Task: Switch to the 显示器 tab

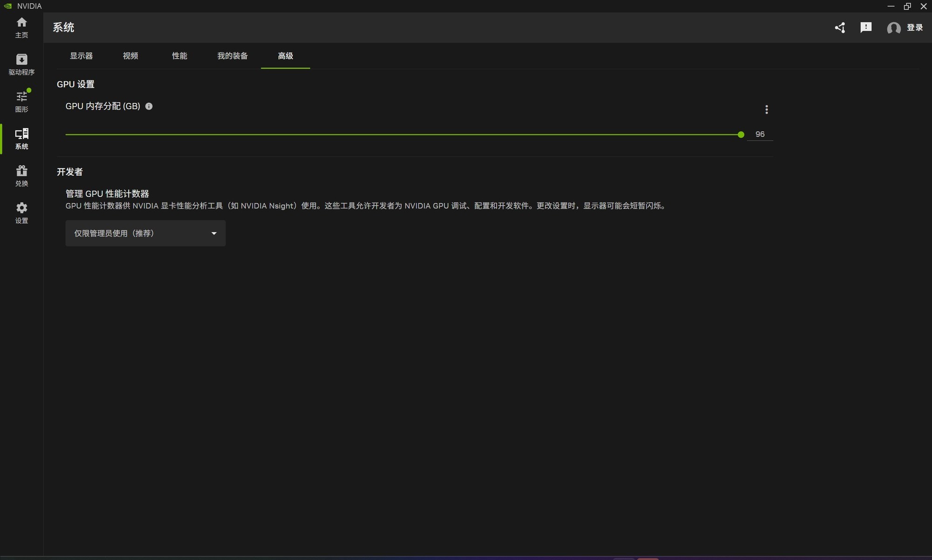Action: pyautogui.click(x=82, y=56)
